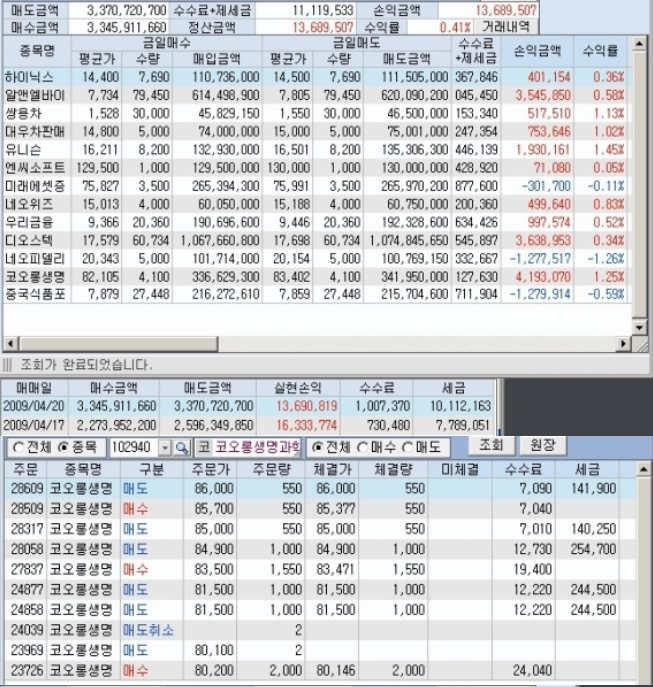Click the magnifier search icon beside stock code

tap(182, 447)
